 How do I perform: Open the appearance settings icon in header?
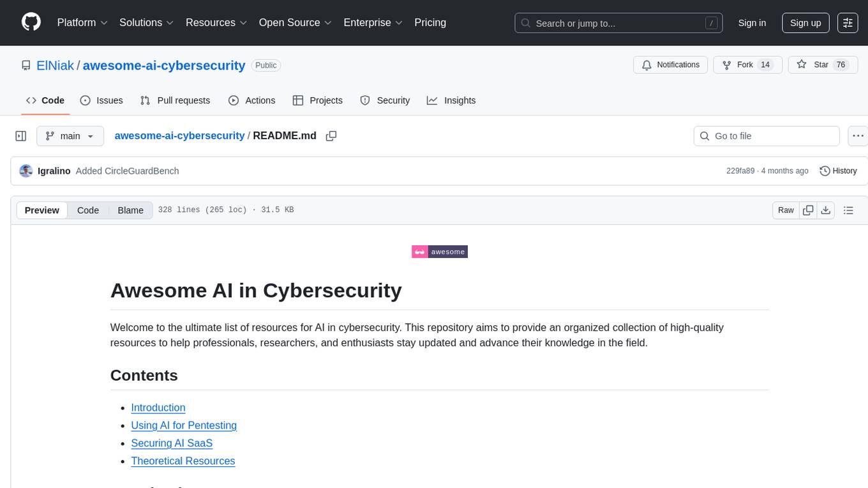[848, 23]
